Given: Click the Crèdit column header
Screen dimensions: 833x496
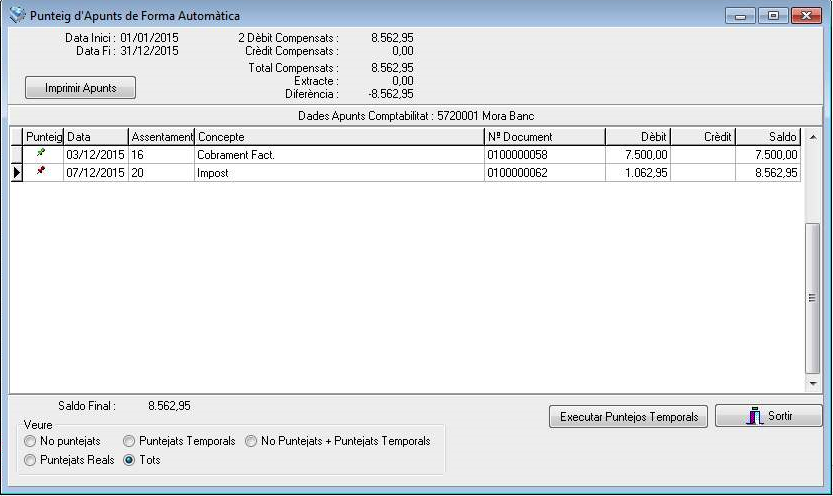Looking at the screenshot, I should click(703, 136).
